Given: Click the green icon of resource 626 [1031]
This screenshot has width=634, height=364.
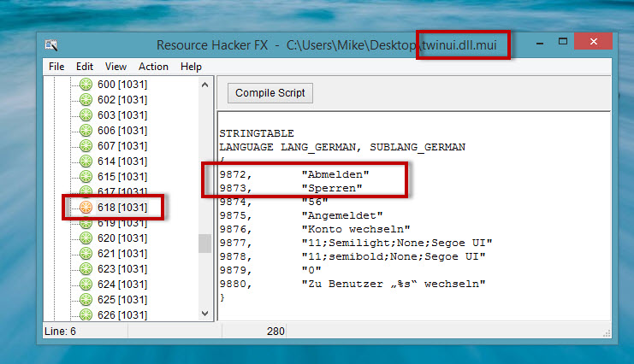Looking at the screenshot, I should (86, 314).
